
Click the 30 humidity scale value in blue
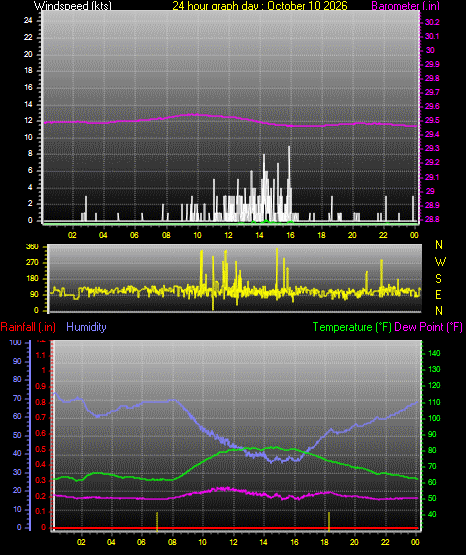17,473
